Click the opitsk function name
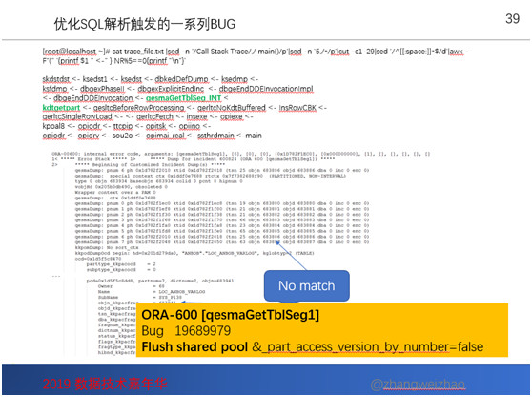The image size is (532, 397). pos(155,126)
